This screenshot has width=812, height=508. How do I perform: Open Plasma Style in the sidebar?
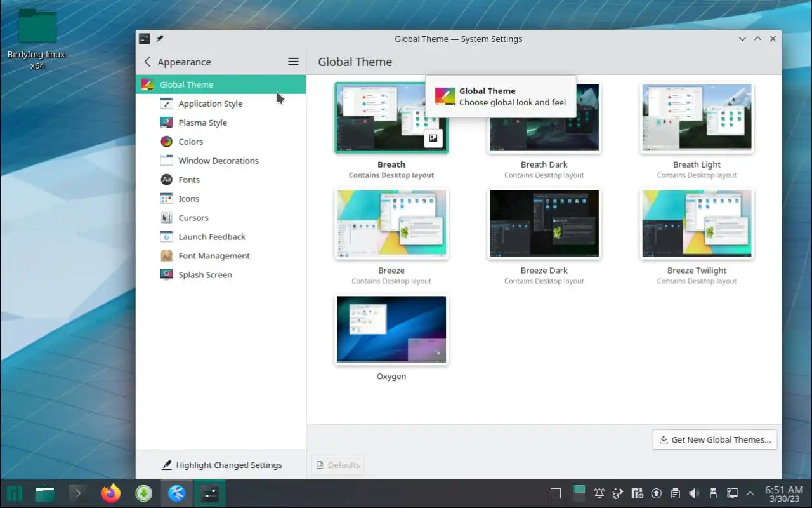click(221, 123)
